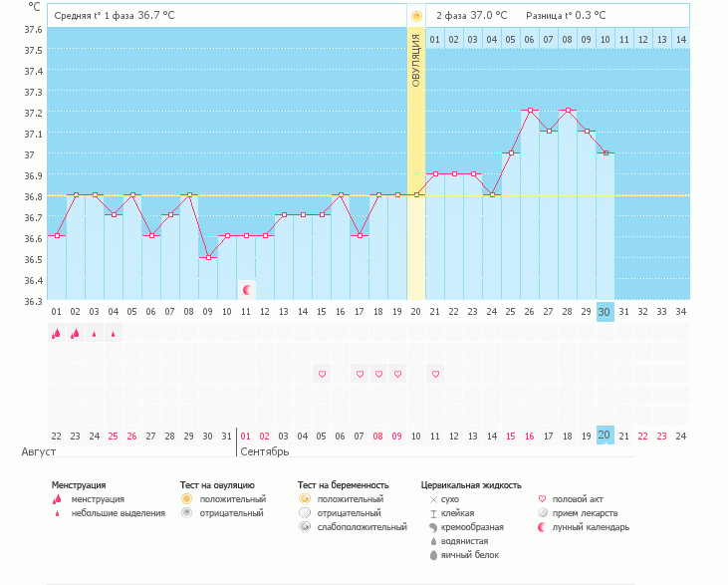Click the яичный белок legend icon
Viewport: 728px width, 585px height.
[x=433, y=554]
